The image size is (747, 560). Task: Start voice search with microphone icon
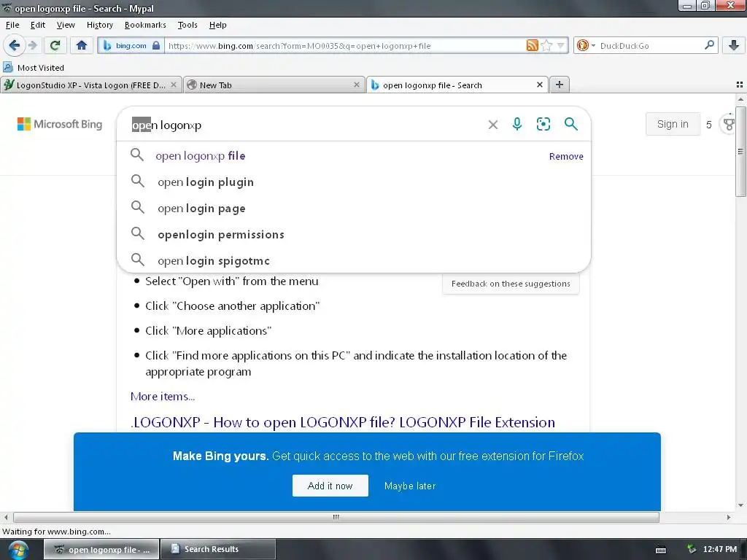pos(517,124)
